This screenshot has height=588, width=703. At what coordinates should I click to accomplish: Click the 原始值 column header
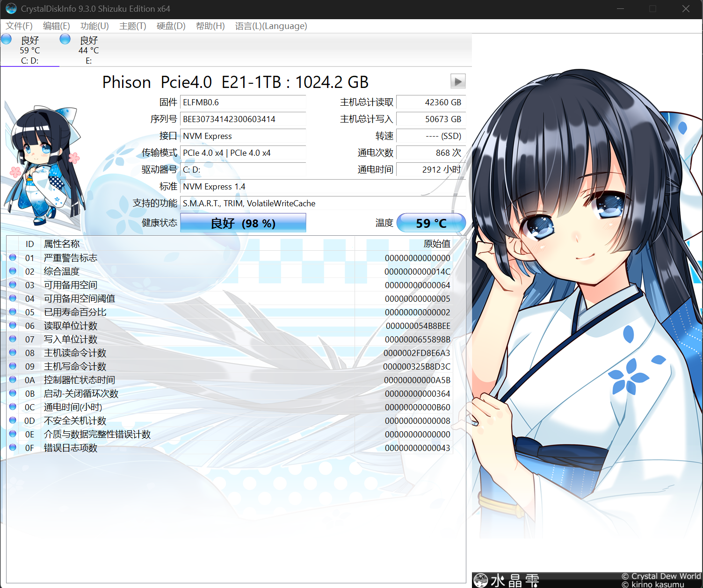click(x=436, y=244)
